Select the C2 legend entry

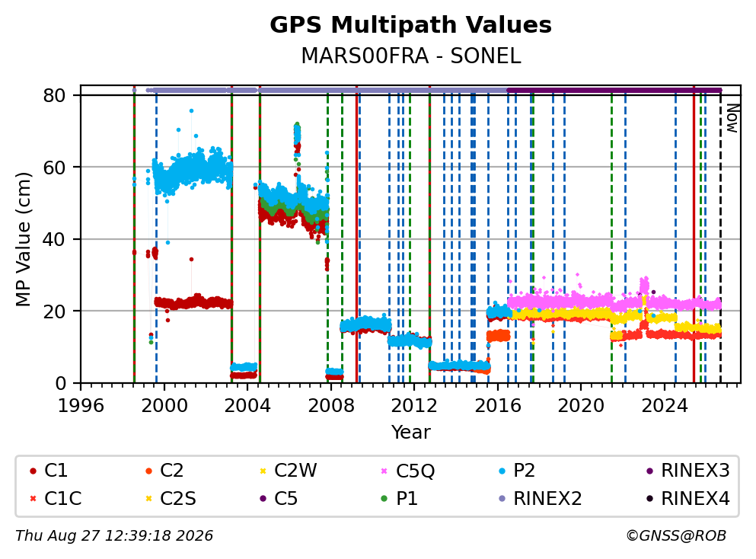tap(164, 470)
